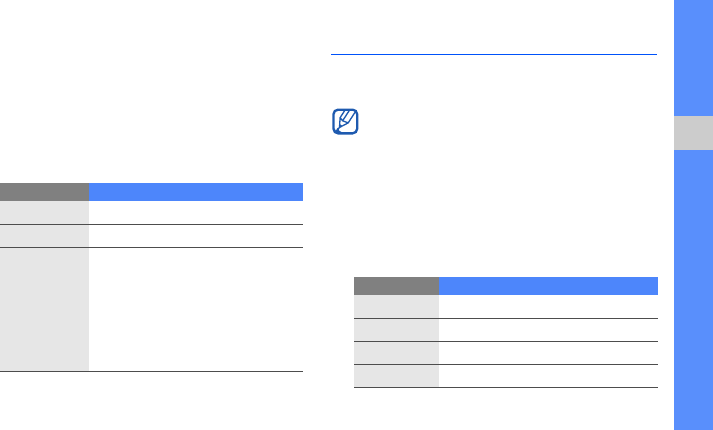Click the blue sidebar above the gray tab
Viewport: 713px width, 430px height.
(x=692, y=55)
